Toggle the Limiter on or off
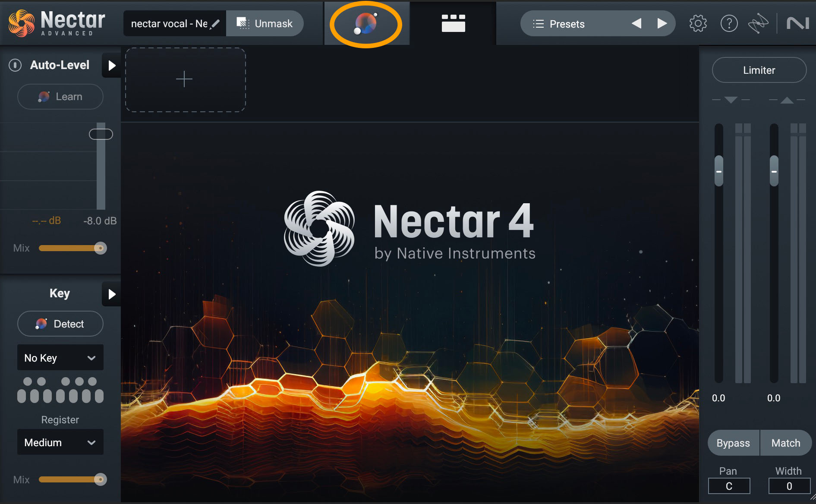816x504 pixels. pyautogui.click(x=759, y=70)
